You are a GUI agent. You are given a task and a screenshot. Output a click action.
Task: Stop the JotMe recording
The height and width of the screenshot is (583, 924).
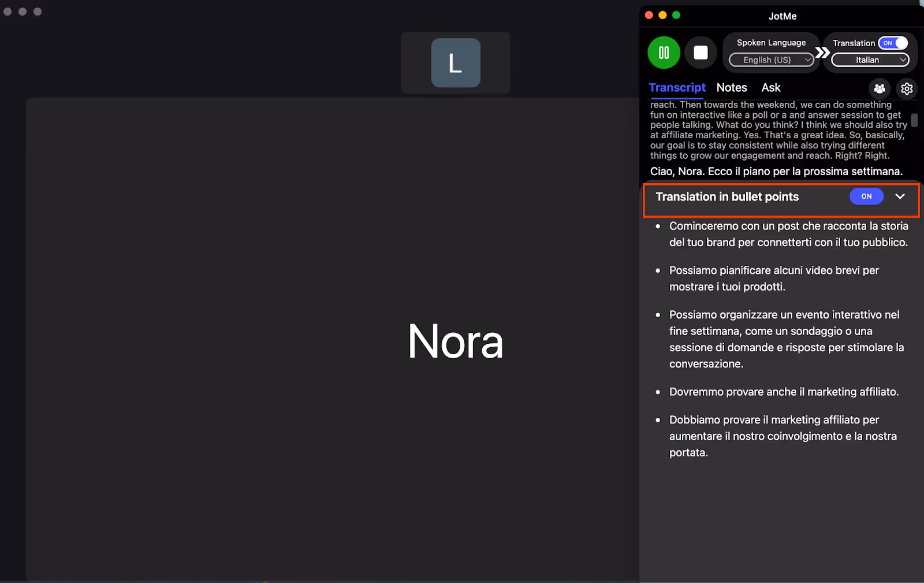[701, 53]
